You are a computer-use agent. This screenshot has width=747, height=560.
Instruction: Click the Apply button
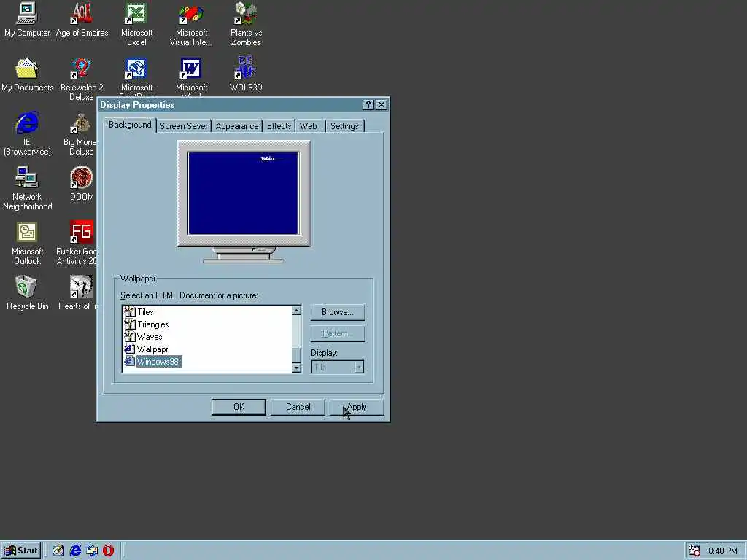[357, 407]
